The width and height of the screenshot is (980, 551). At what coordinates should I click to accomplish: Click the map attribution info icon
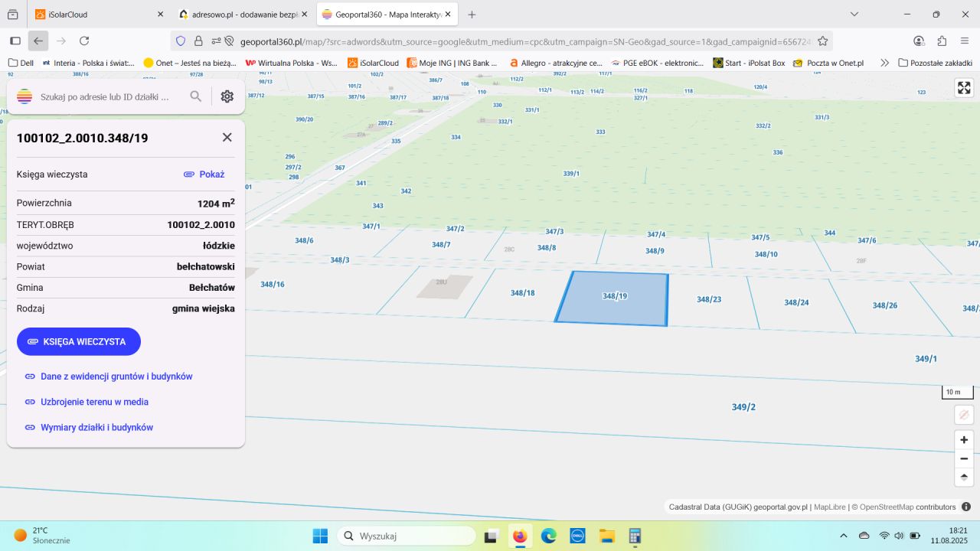(x=966, y=507)
